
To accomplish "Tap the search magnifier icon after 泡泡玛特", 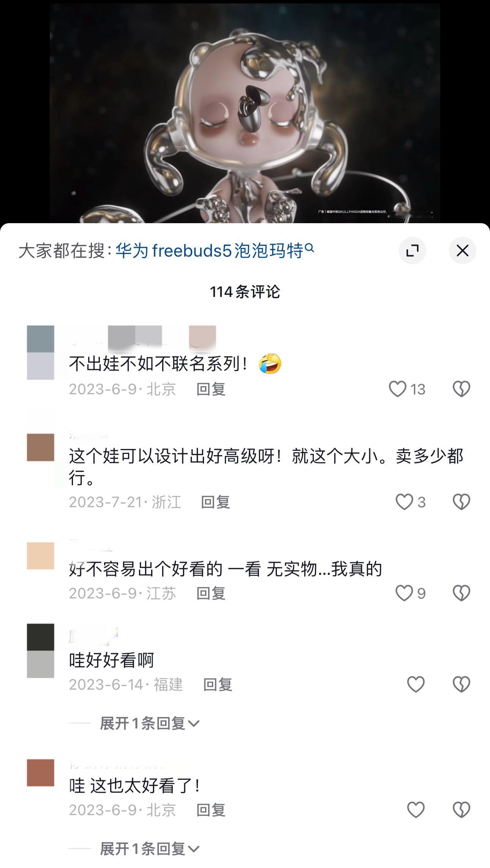I will point(310,248).
